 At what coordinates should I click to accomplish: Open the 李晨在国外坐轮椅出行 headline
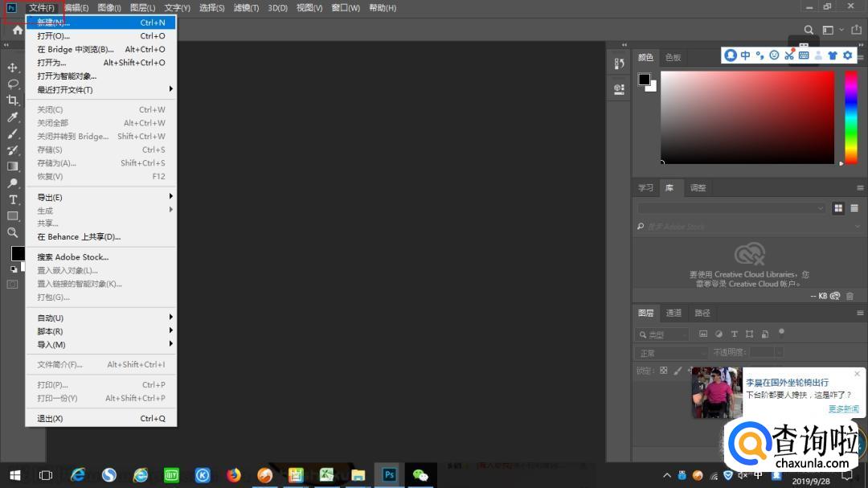pyautogui.click(x=787, y=383)
